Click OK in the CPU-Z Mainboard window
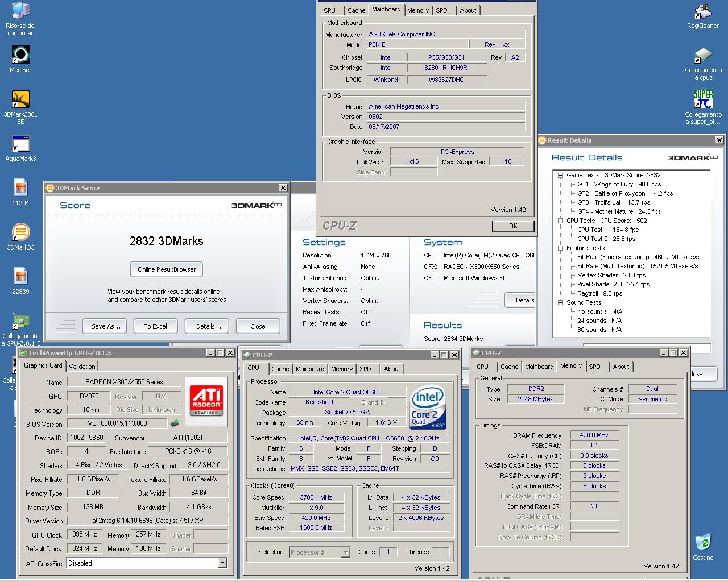This screenshot has height=582, width=728. click(513, 226)
